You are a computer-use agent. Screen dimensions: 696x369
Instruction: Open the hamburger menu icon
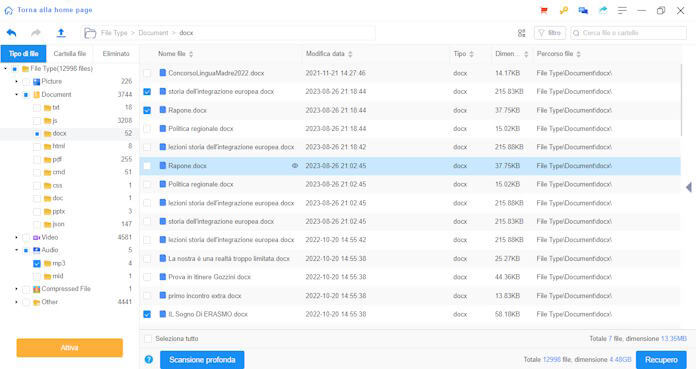pos(622,10)
